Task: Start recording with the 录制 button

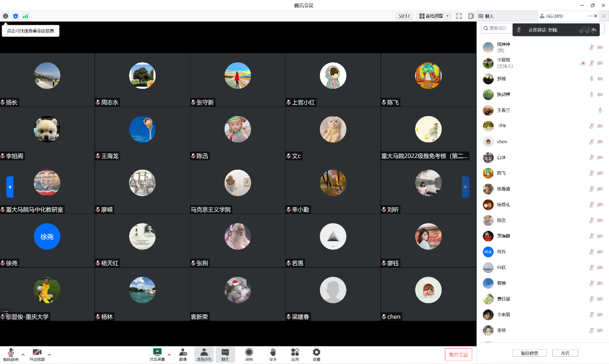Action: click(x=249, y=354)
